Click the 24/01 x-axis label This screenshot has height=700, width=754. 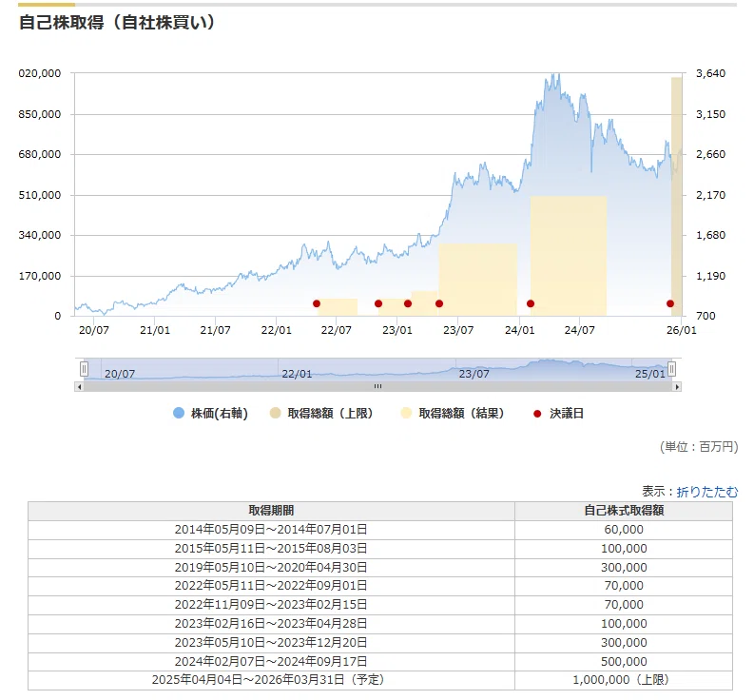[519, 330]
